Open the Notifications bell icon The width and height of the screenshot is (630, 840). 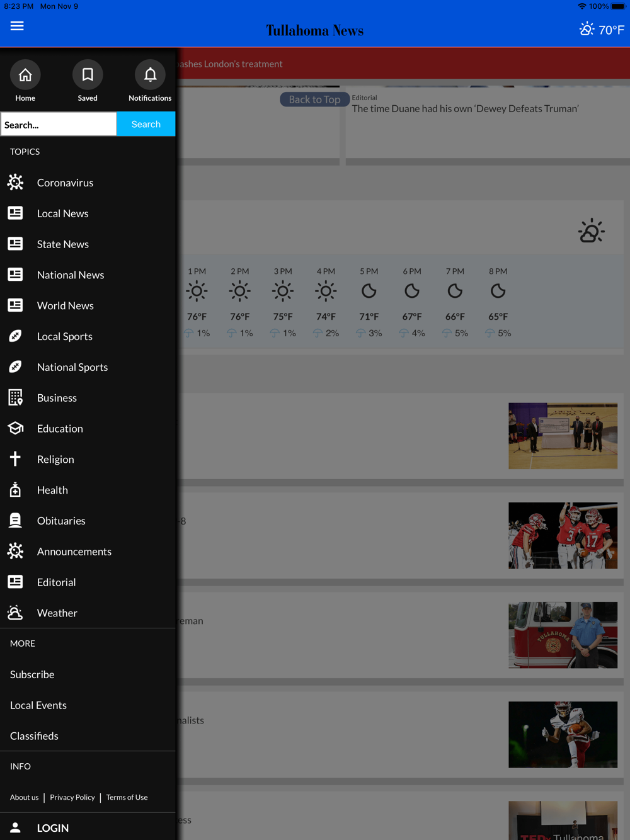[150, 75]
